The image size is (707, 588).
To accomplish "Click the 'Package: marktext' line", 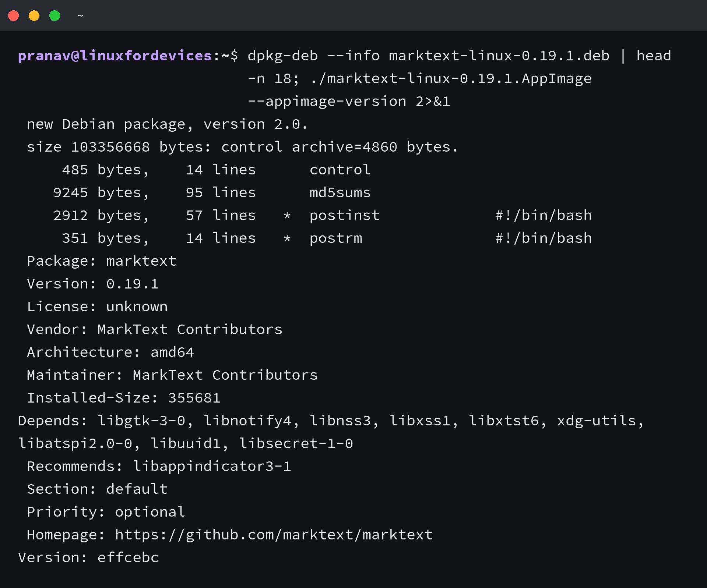I will [102, 261].
